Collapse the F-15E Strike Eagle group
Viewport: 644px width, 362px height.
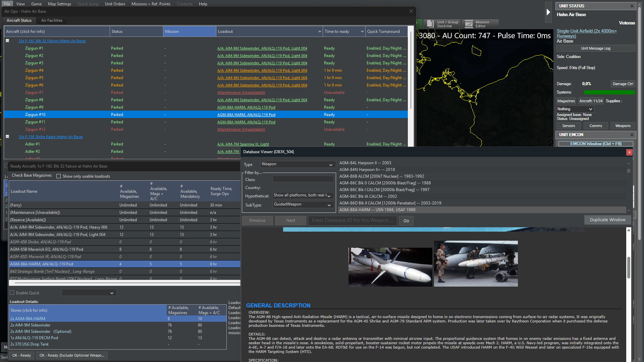[x=7, y=136]
